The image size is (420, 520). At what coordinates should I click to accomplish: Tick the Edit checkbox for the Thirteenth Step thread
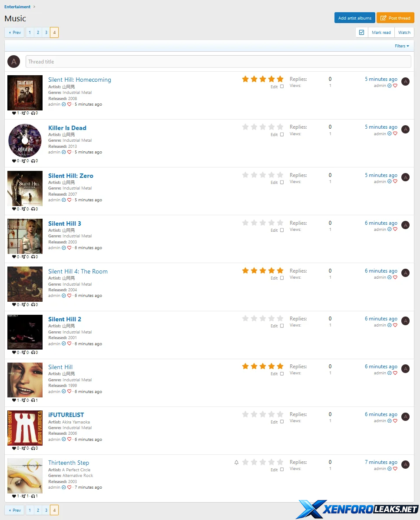pyautogui.click(x=282, y=469)
